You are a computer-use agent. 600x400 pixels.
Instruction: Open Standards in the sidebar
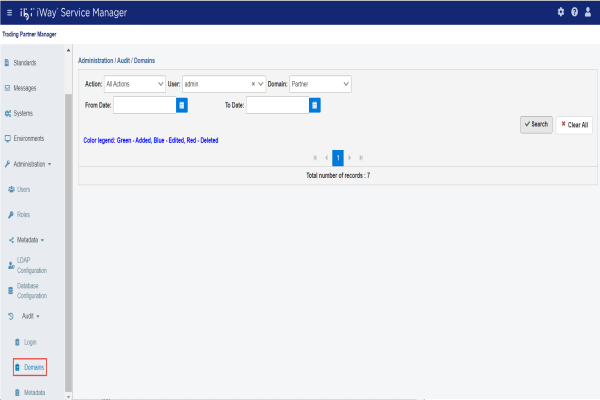(25, 63)
